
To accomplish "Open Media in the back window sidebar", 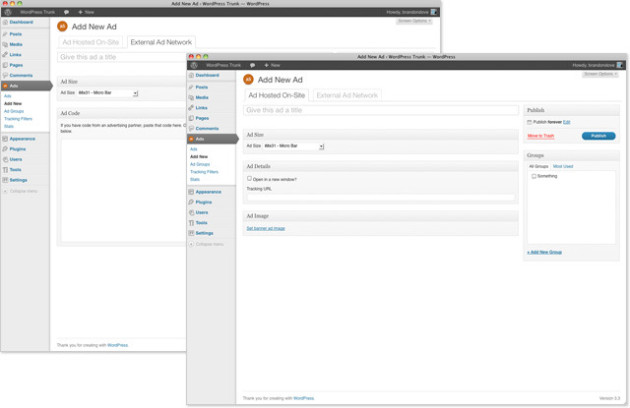I will [16, 45].
